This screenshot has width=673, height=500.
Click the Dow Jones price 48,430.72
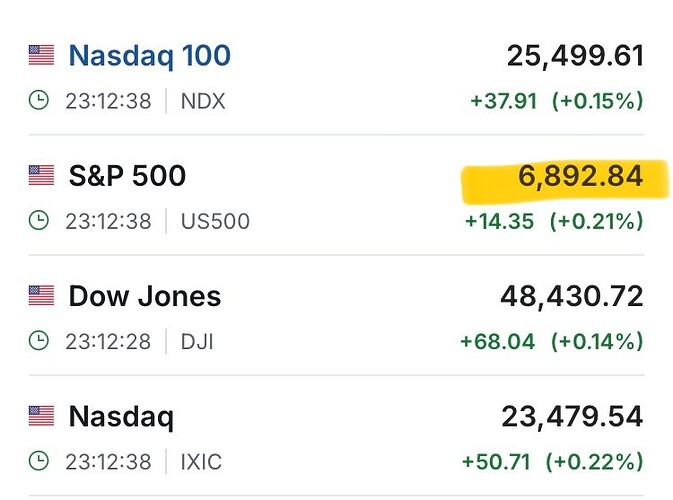(x=571, y=296)
